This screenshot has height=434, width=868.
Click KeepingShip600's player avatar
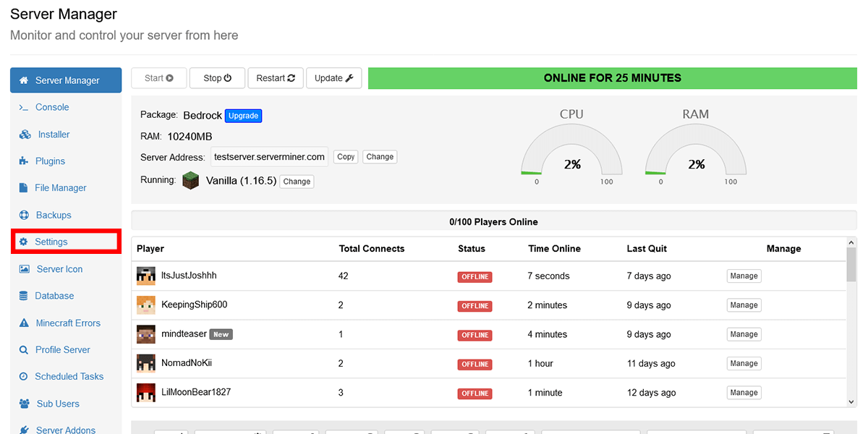(x=146, y=305)
